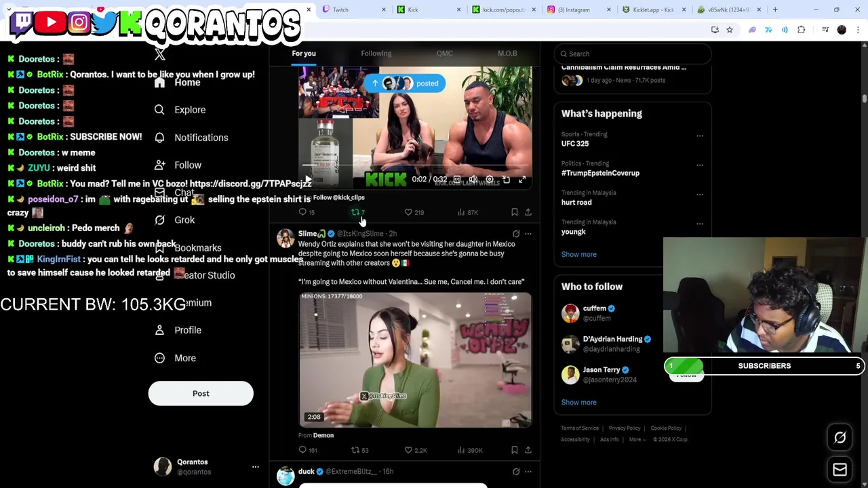Screen dimensions: 868x488
Task: Click the Search input field
Action: tap(632, 54)
